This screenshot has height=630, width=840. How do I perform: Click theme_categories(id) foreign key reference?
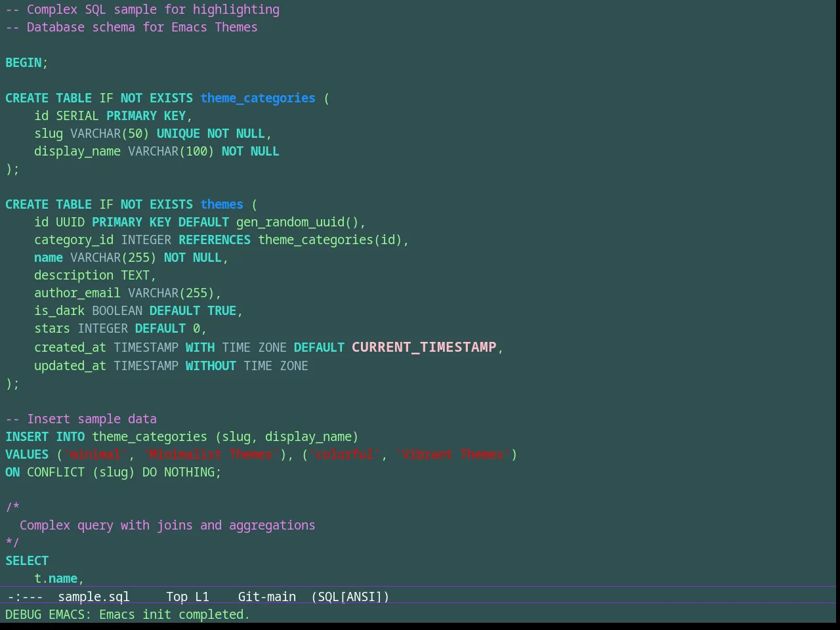pos(330,240)
